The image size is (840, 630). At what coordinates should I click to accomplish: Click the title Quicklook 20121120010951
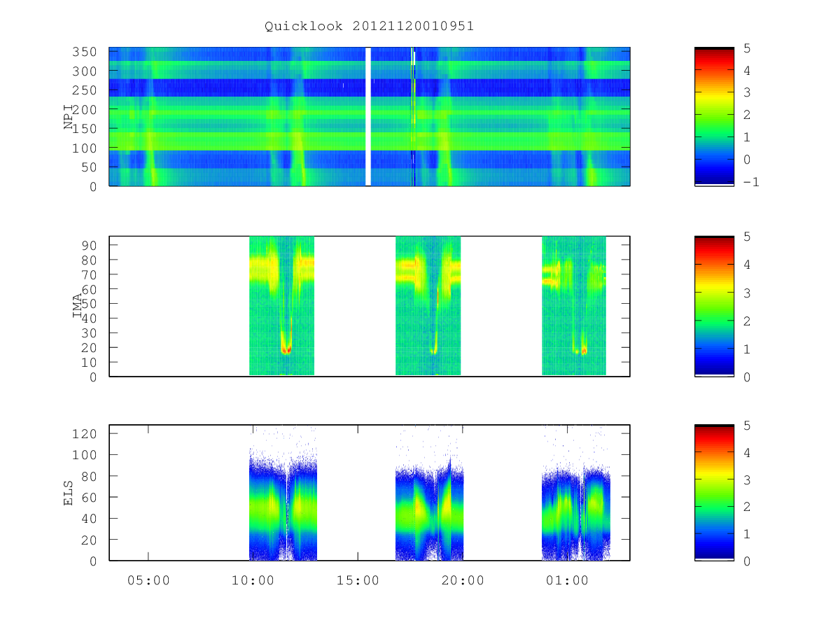[369, 27]
